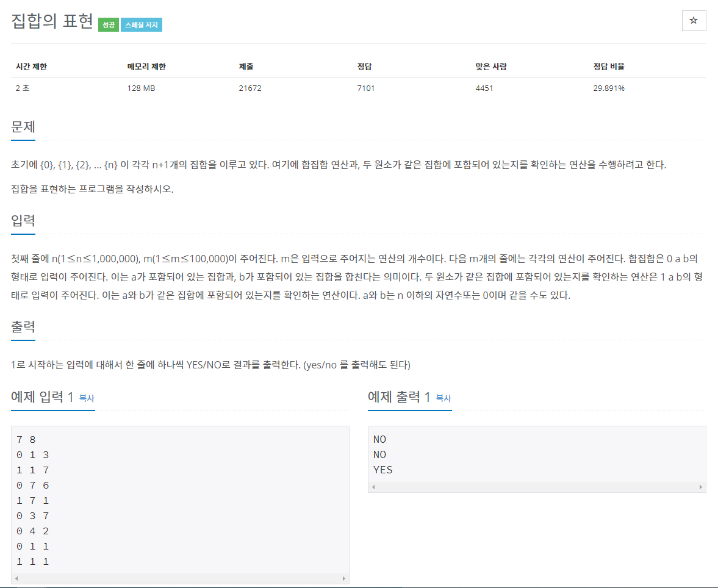The height and width of the screenshot is (588, 718).
Task: Click the 21672 submissions value
Action: pyautogui.click(x=250, y=88)
